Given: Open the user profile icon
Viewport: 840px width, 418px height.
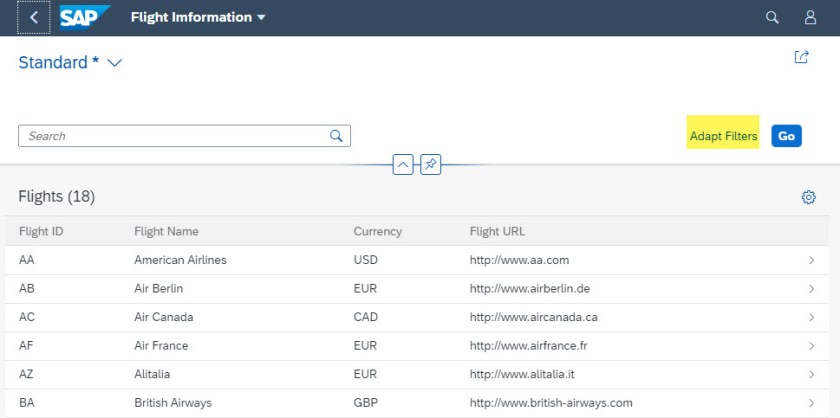Looking at the screenshot, I should [811, 18].
